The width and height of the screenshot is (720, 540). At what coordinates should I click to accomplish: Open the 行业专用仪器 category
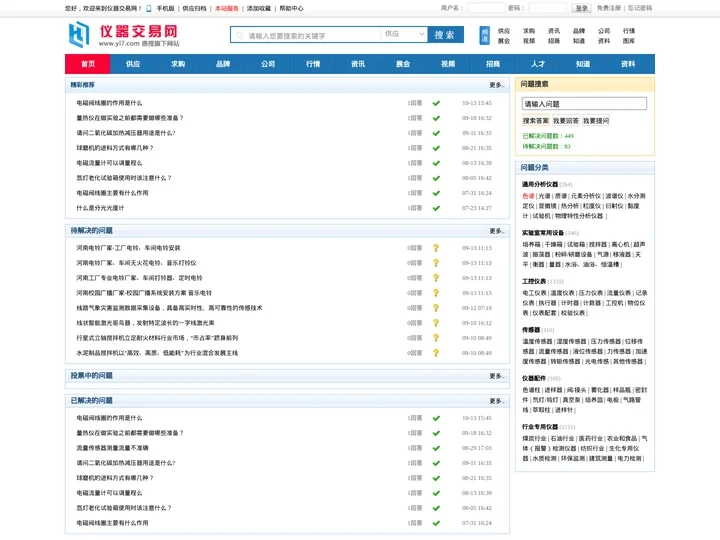coord(540,427)
